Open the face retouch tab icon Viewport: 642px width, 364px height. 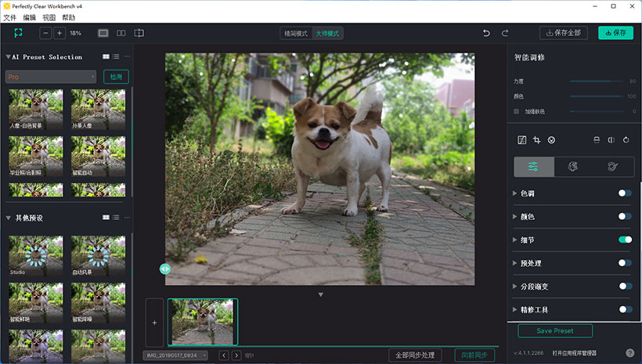[573, 167]
